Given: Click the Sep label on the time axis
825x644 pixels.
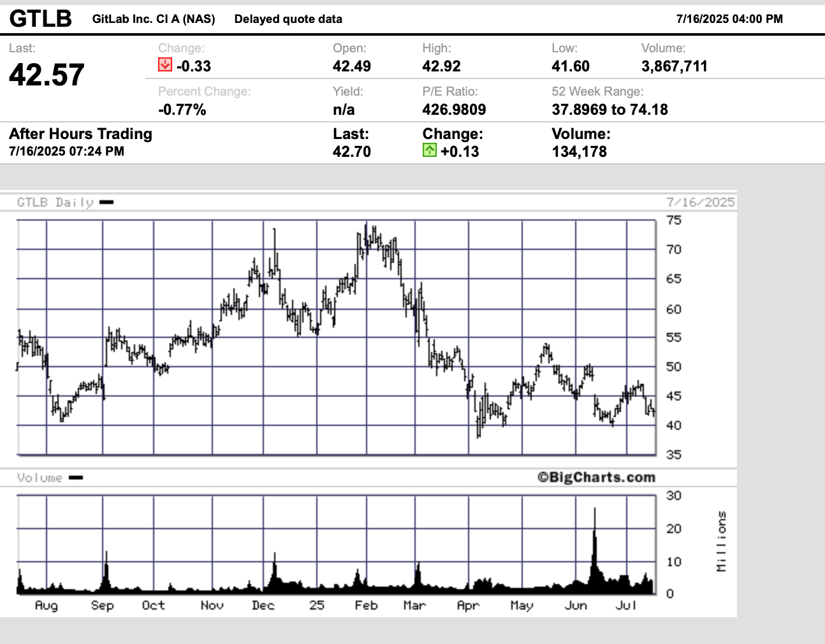Looking at the screenshot, I should point(102,605).
